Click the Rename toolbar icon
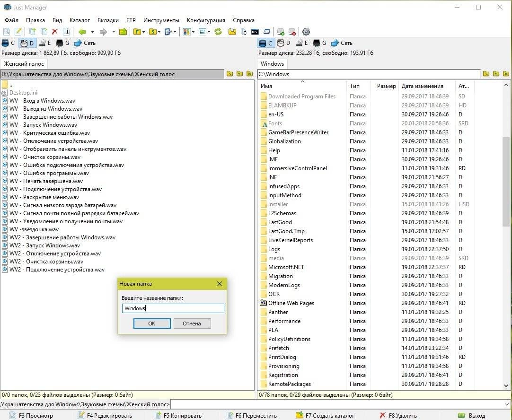The height and width of the screenshot is (420, 512). [66, 32]
